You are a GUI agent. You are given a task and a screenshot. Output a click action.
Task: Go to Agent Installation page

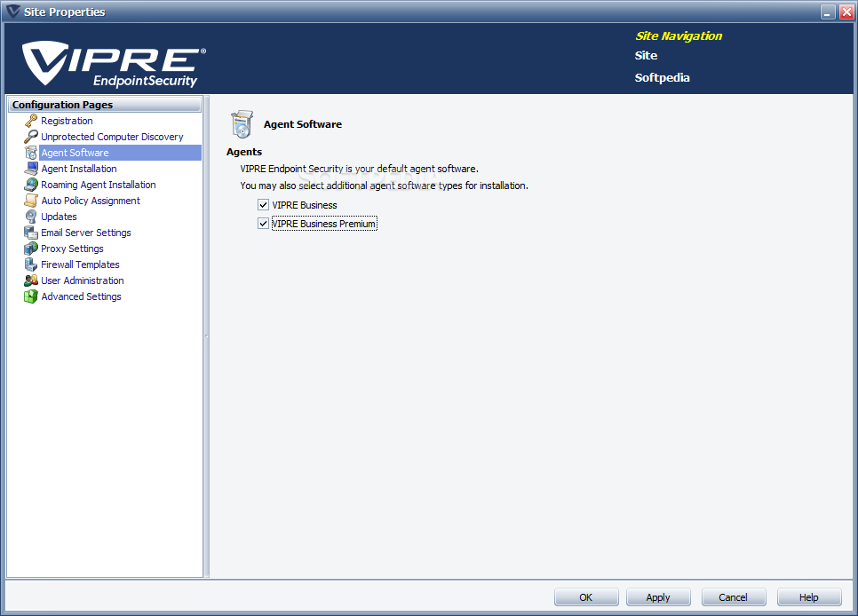pyautogui.click(x=79, y=169)
